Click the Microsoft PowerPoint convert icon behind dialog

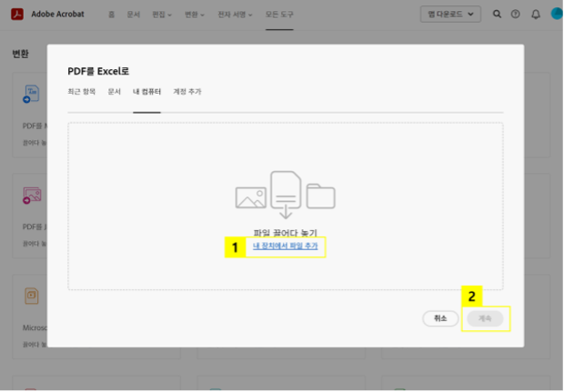click(32, 296)
